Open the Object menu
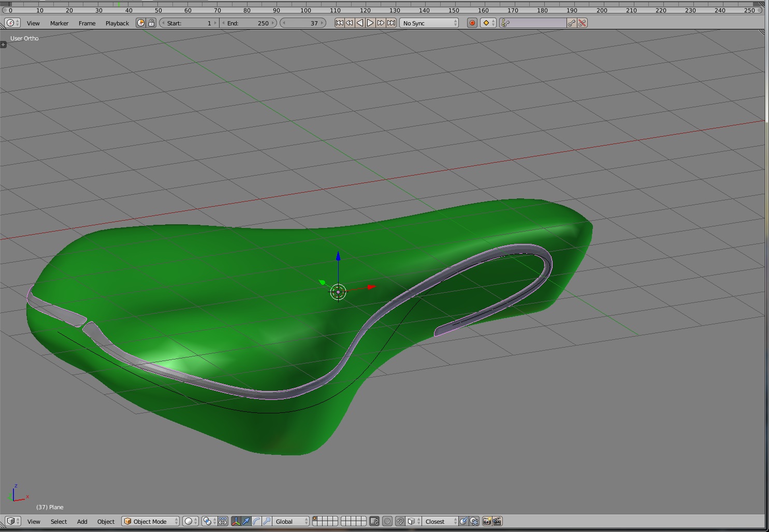Viewport: 769px width, 532px height. click(106, 522)
